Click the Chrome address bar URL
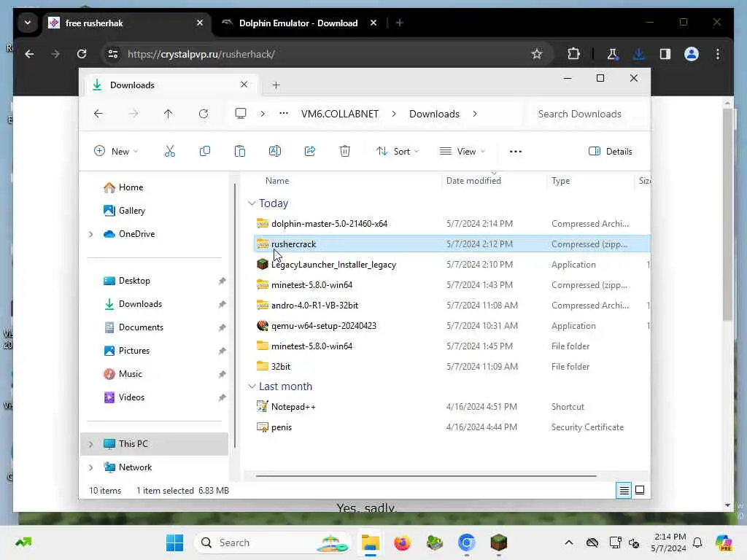 point(201,54)
